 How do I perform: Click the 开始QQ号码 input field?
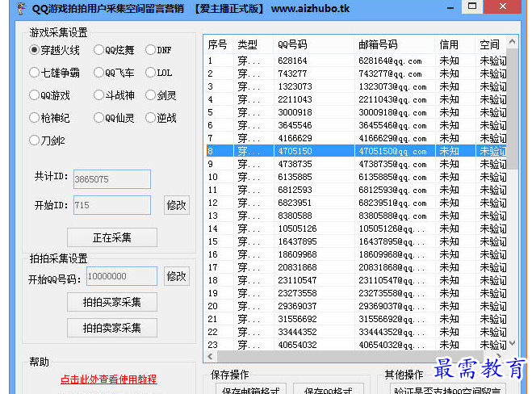click(x=122, y=276)
